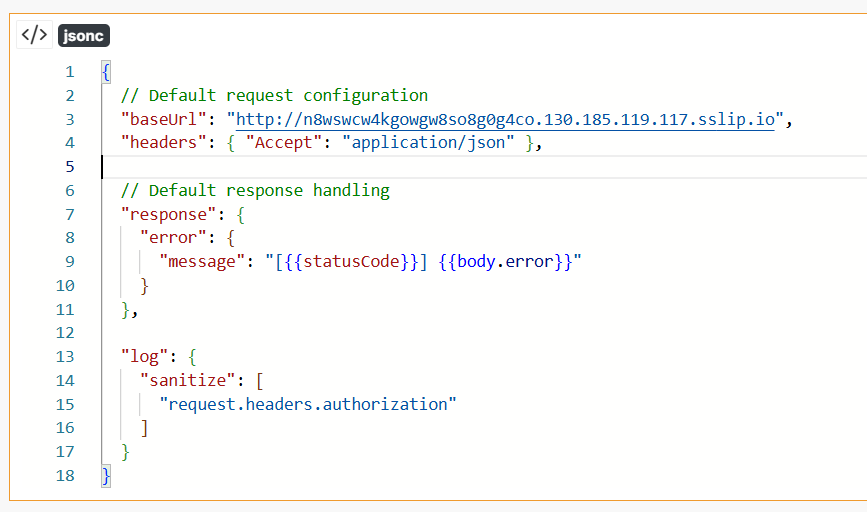The width and height of the screenshot is (867, 512).
Task: Click the "error" key
Action: 174,238
